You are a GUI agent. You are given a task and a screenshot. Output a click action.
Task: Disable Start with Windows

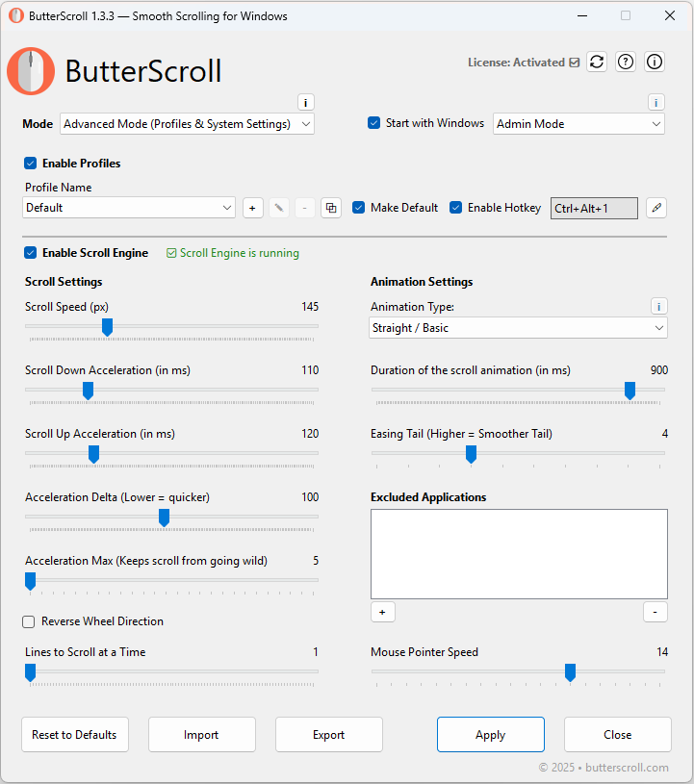coord(373,123)
